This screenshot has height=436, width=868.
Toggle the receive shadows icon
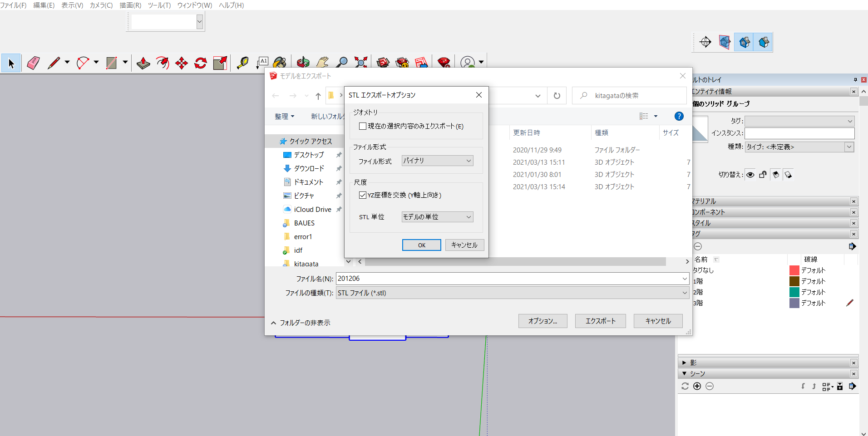point(776,175)
